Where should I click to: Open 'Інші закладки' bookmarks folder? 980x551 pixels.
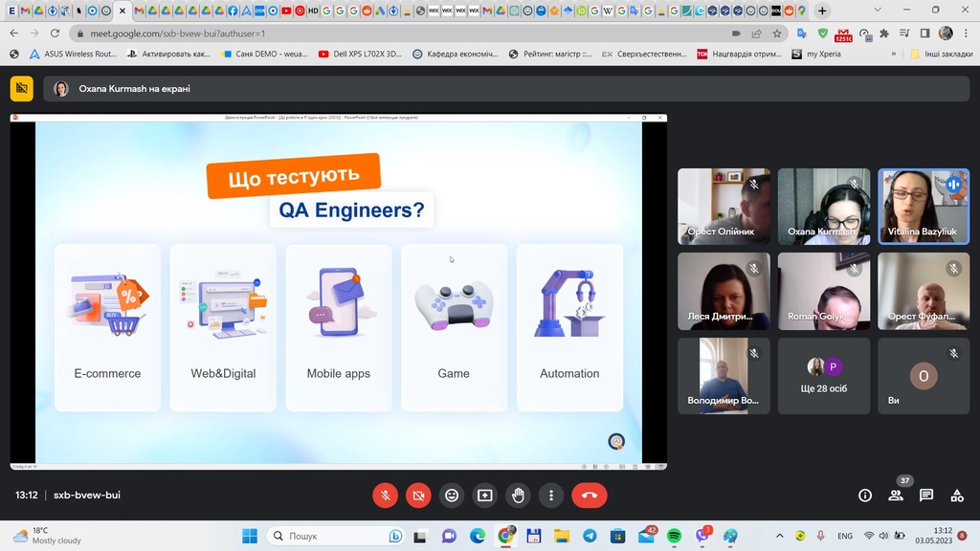point(942,55)
